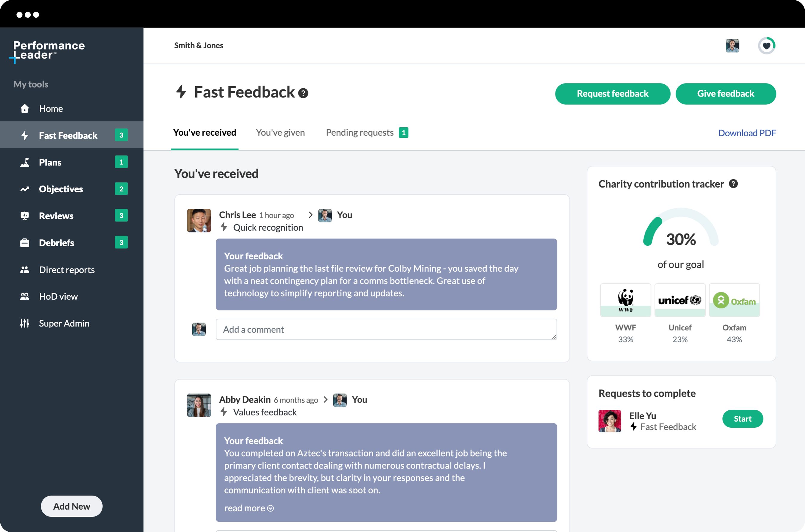This screenshot has width=805, height=532.
Task: Click the Request feedback button
Action: point(612,94)
